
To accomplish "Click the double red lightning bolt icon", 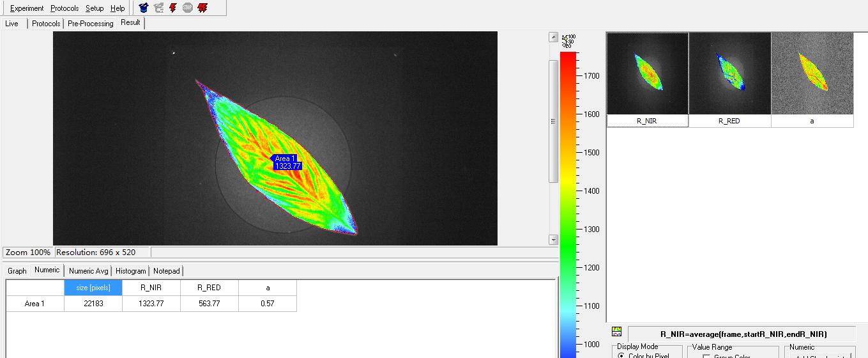I will pyautogui.click(x=202, y=8).
